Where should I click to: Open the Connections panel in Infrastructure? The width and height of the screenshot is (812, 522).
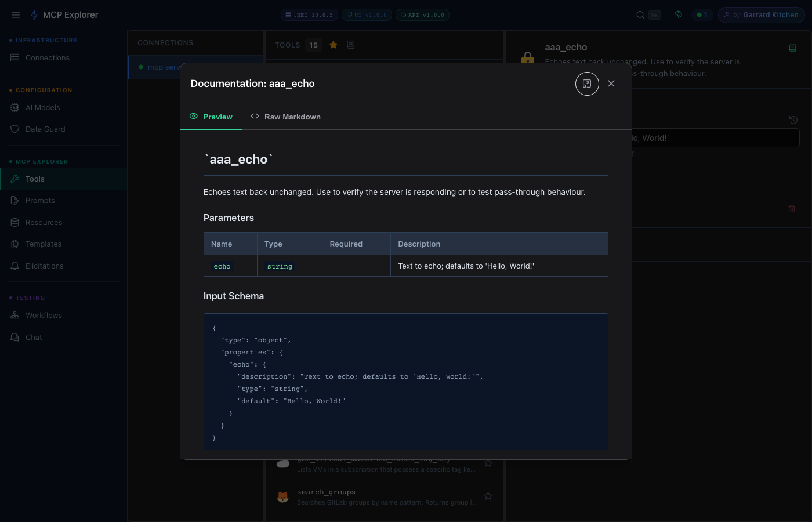pyautogui.click(x=47, y=57)
